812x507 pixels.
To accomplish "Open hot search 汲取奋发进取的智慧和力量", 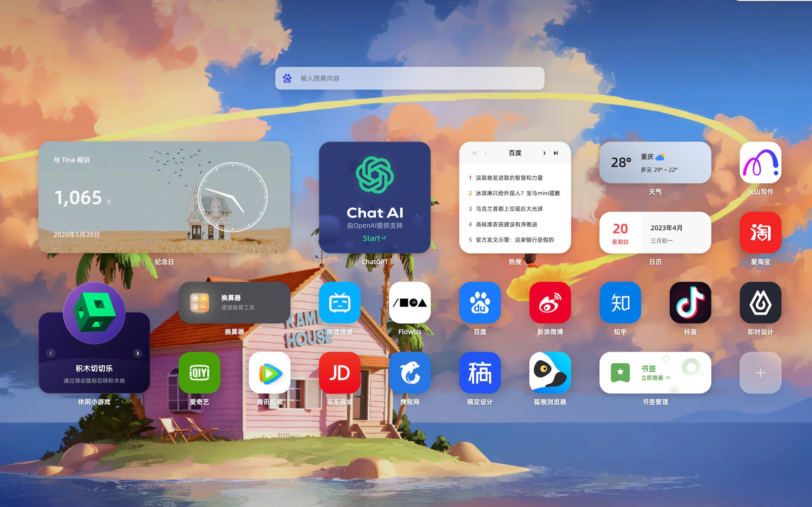I will [x=509, y=178].
